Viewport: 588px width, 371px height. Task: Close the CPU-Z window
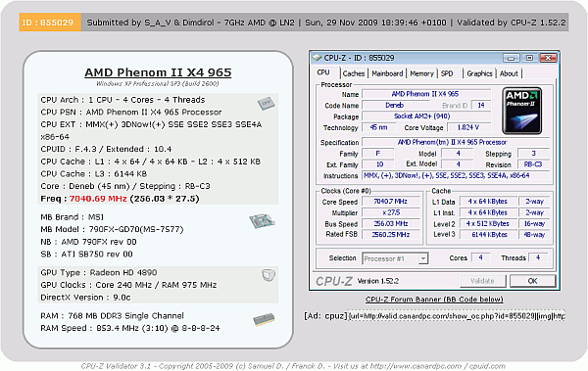[548, 58]
